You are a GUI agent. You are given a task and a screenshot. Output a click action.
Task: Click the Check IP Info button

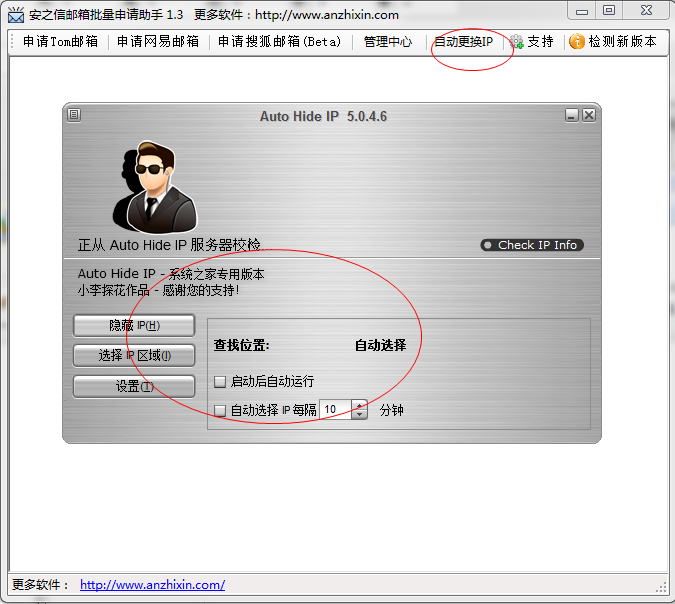tap(532, 245)
